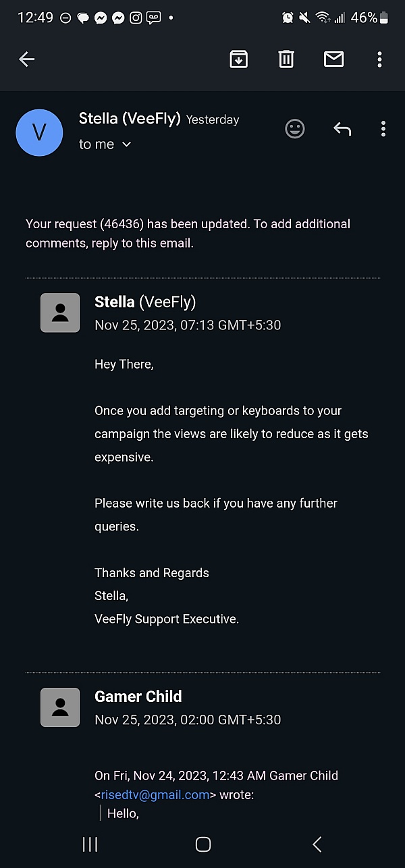The width and height of the screenshot is (405, 868).
Task: Expand recipient details next to 'to me'
Action: 126,144
